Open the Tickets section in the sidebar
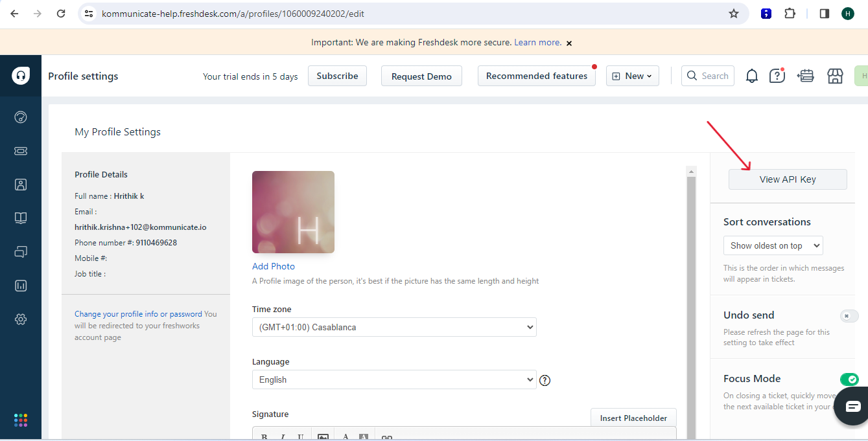The image size is (868, 441). 21,151
